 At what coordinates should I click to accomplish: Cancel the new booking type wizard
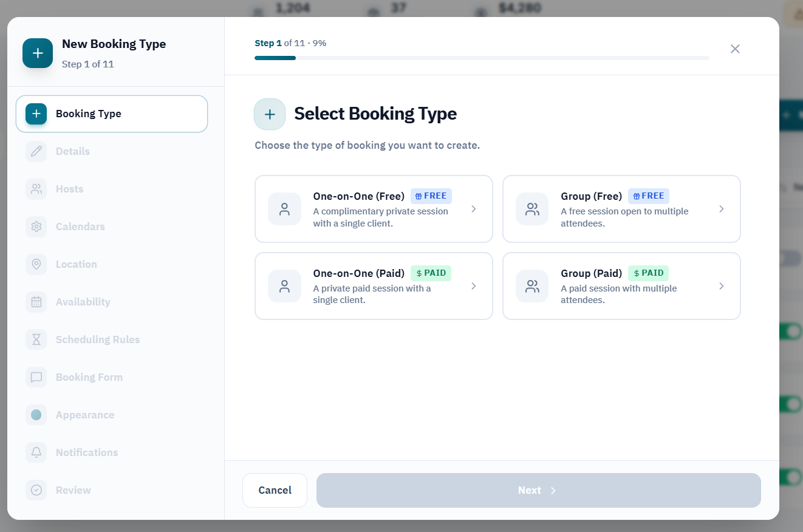pyautogui.click(x=275, y=490)
